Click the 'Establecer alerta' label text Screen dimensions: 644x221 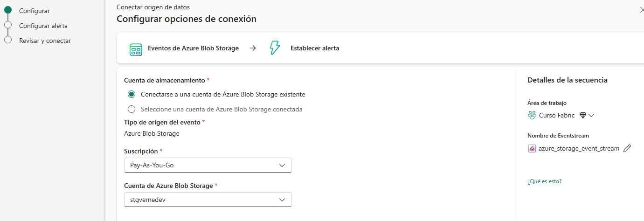[x=315, y=48]
